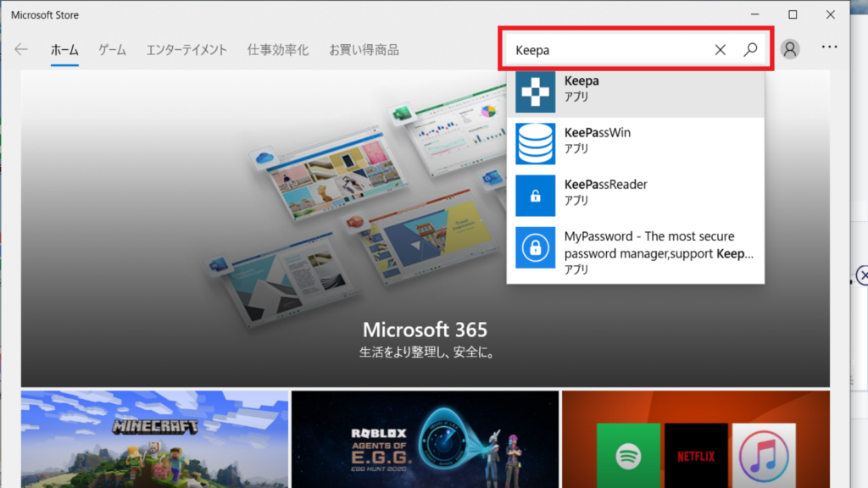Clear the Keepa search text
The width and height of the screenshot is (868, 488).
coord(720,50)
